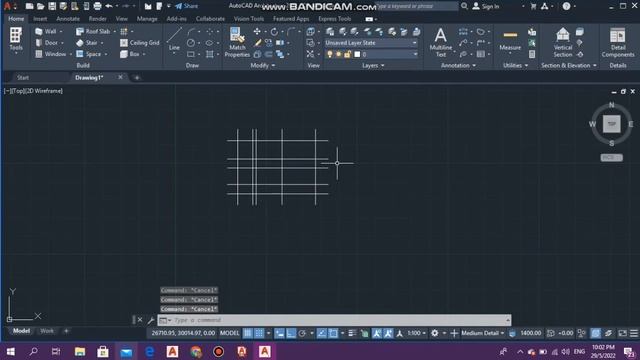640x360 pixels.
Task: Select the Wall tool
Action: (x=46, y=31)
